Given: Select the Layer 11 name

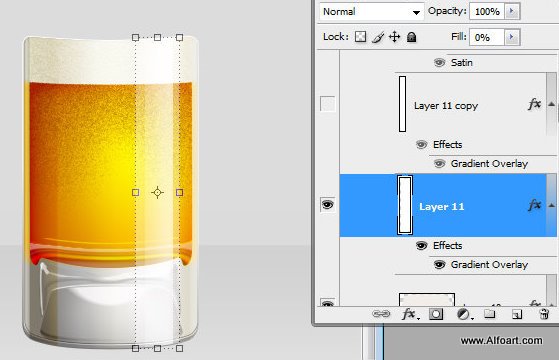Looking at the screenshot, I should coord(442,207).
